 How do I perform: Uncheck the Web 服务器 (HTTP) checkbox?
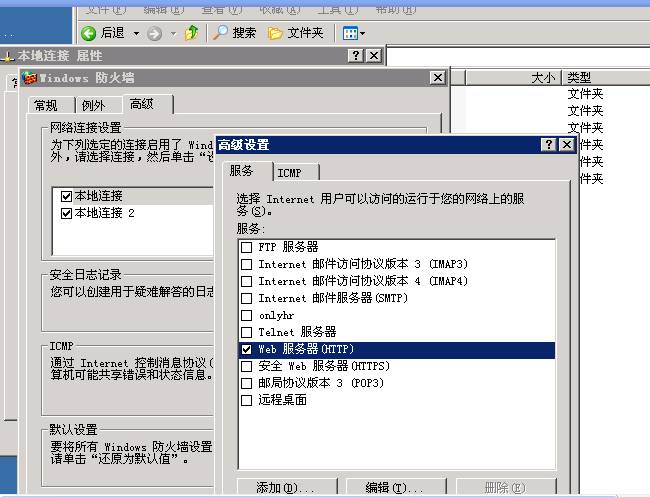coord(247,349)
